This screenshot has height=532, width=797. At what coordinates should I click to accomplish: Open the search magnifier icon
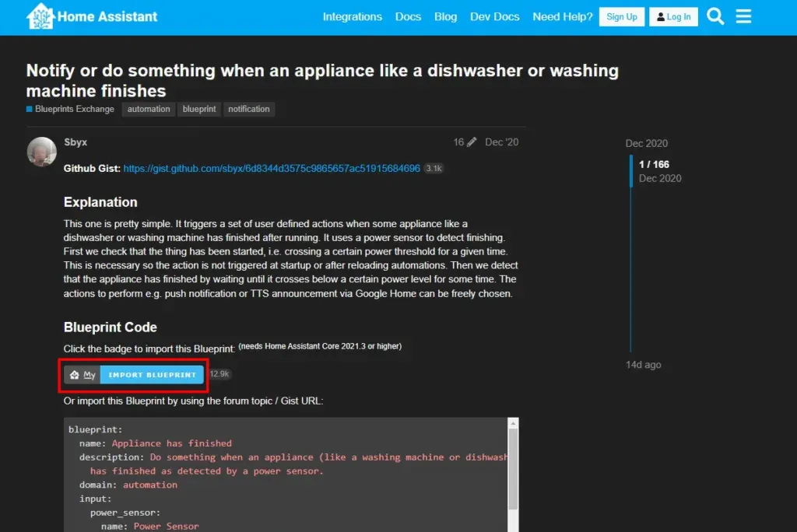point(715,16)
